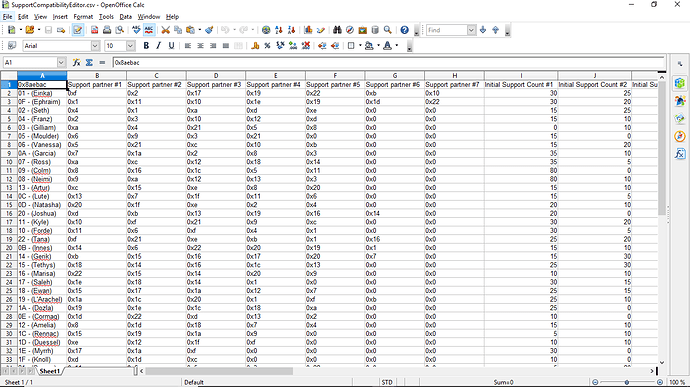Viewport: 690px width, 387px height.
Task: Open the Format menu
Action: coord(83,17)
